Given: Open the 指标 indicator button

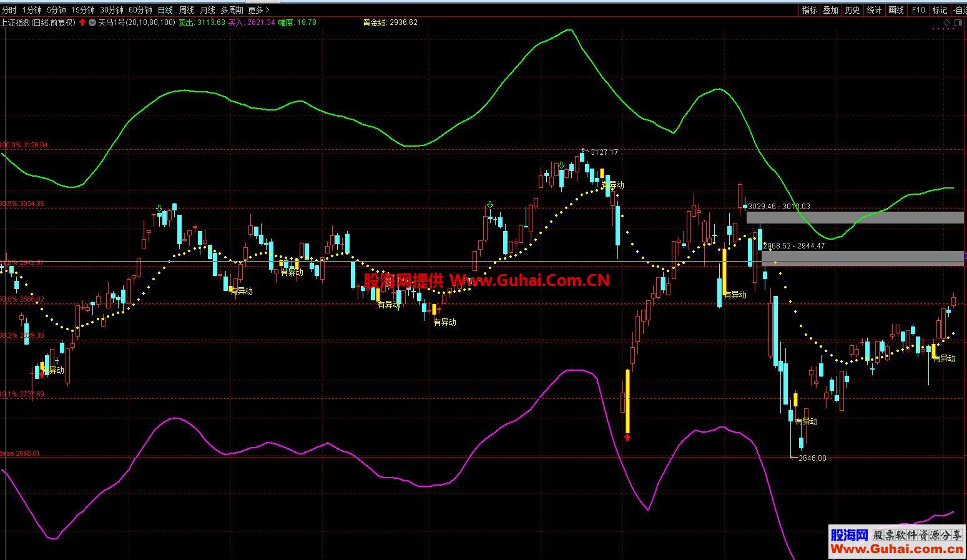Looking at the screenshot, I should point(809,10).
